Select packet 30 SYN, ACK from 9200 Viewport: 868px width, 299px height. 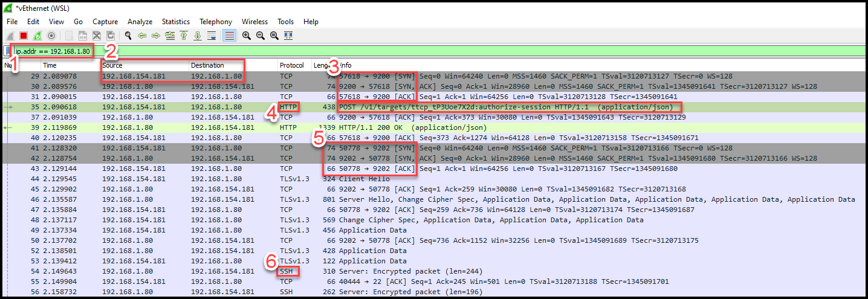434,86
